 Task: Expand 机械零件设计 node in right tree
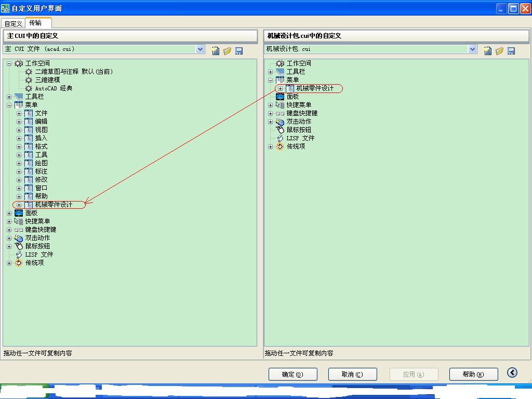tap(280, 88)
